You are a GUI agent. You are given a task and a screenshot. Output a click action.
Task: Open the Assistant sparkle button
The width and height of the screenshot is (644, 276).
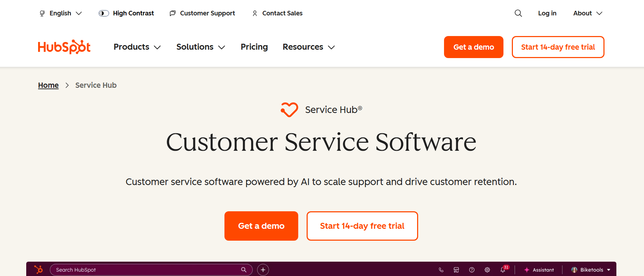539,270
